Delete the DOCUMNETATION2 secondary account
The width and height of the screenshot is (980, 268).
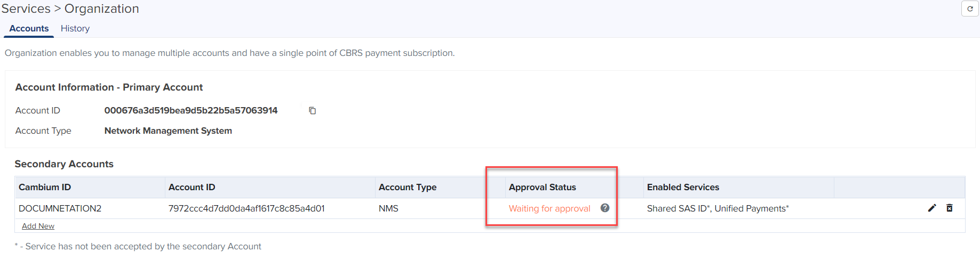click(950, 208)
